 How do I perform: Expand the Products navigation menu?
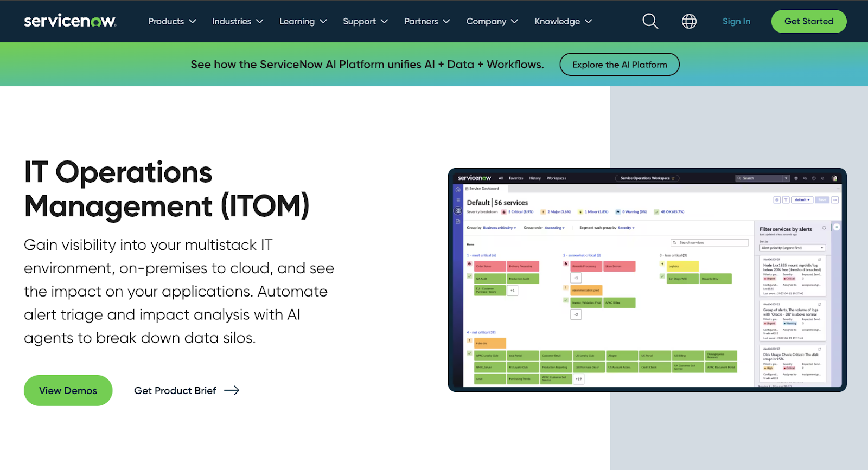[x=172, y=21]
